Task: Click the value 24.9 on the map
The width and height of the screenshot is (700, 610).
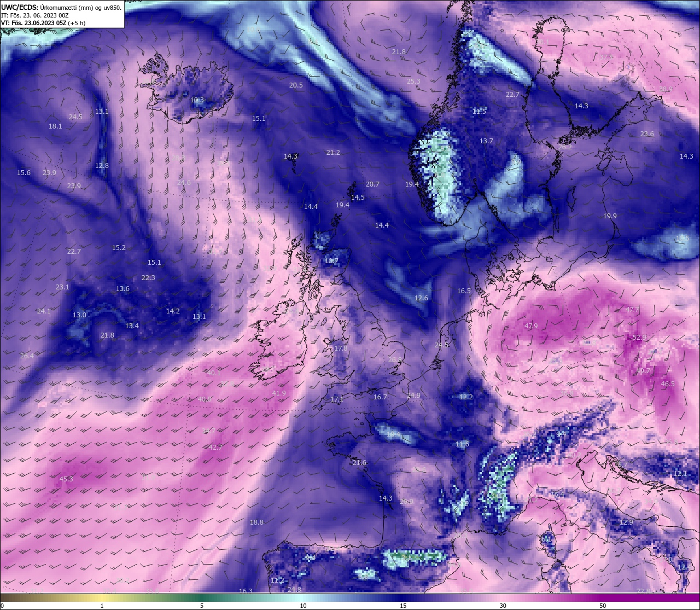Action: coord(413,396)
